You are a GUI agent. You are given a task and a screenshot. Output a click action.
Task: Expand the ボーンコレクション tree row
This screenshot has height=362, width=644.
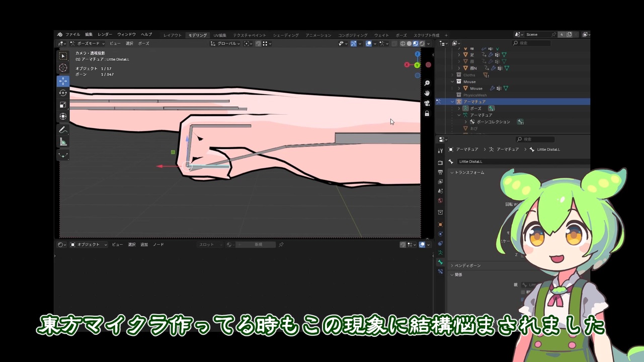coord(465,122)
